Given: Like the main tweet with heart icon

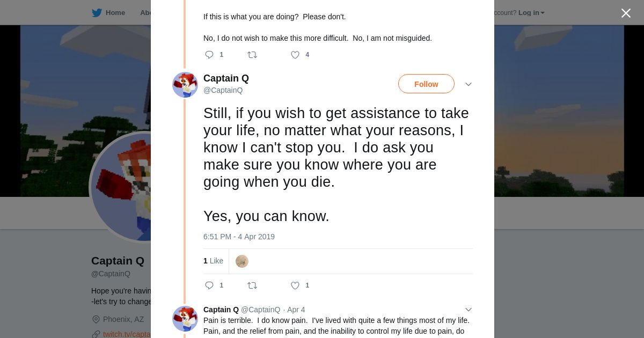Looking at the screenshot, I should (295, 285).
